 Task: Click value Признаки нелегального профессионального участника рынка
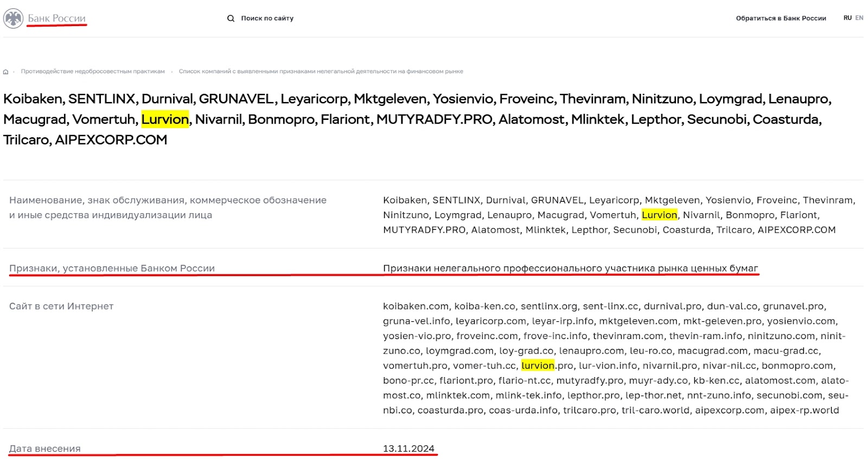tap(570, 268)
